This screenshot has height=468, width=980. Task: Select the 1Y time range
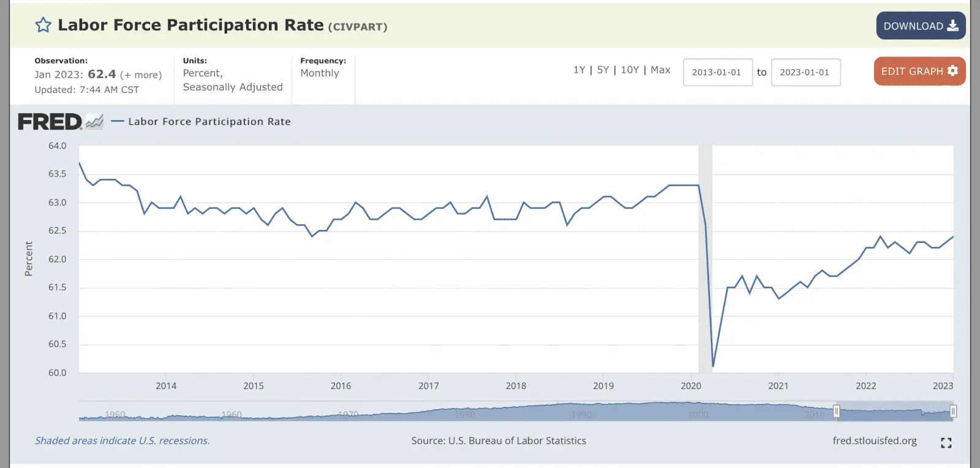579,70
